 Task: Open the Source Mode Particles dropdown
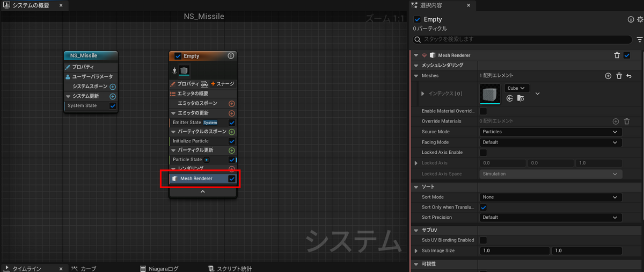pos(551,132)
